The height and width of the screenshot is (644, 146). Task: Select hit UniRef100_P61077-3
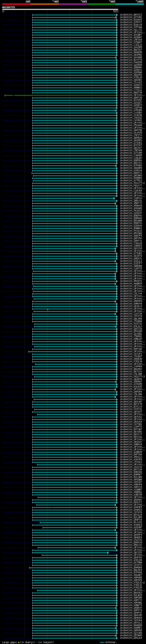[132, 376]
